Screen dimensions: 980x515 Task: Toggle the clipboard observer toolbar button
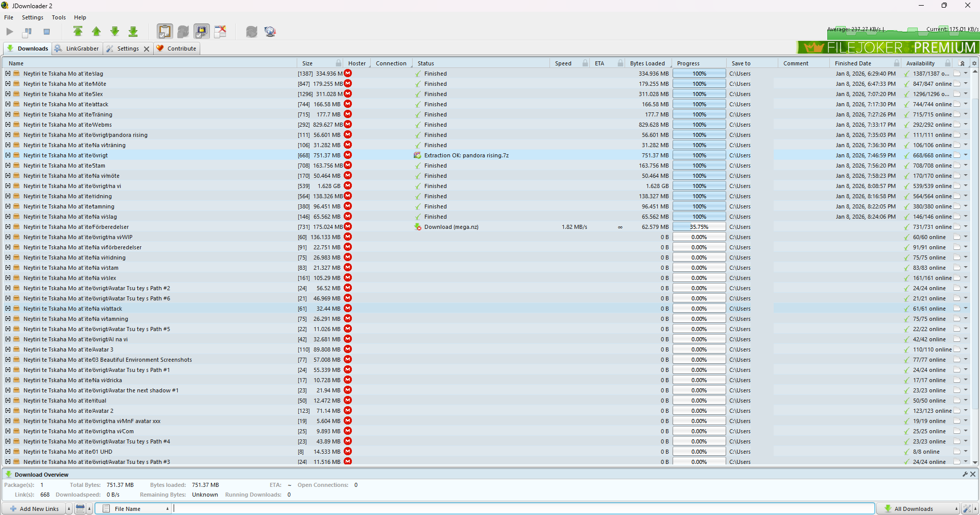click(x=164, y=32)
